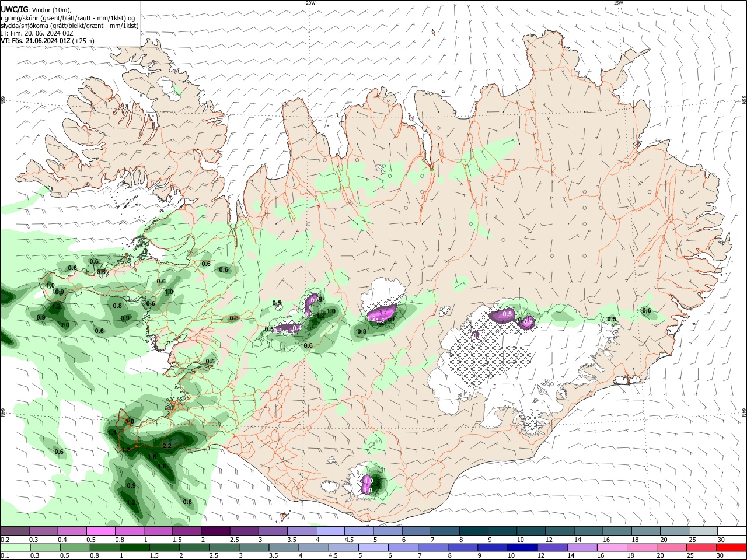The height and width of the screenshot is (560, 747).
Task: Click the 0.1 label in the rain legend
Action: 5,555
